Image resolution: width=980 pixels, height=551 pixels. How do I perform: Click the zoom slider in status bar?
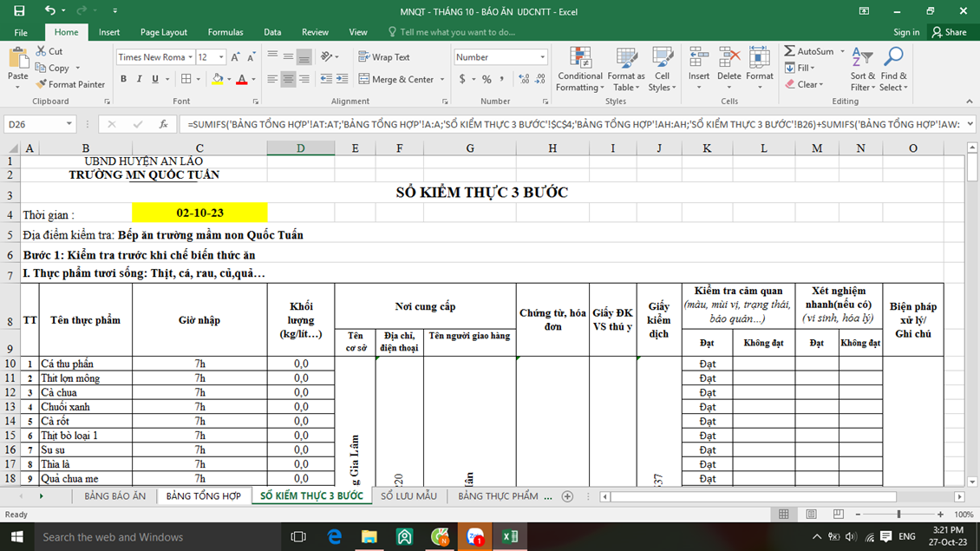tap(898, 515)
